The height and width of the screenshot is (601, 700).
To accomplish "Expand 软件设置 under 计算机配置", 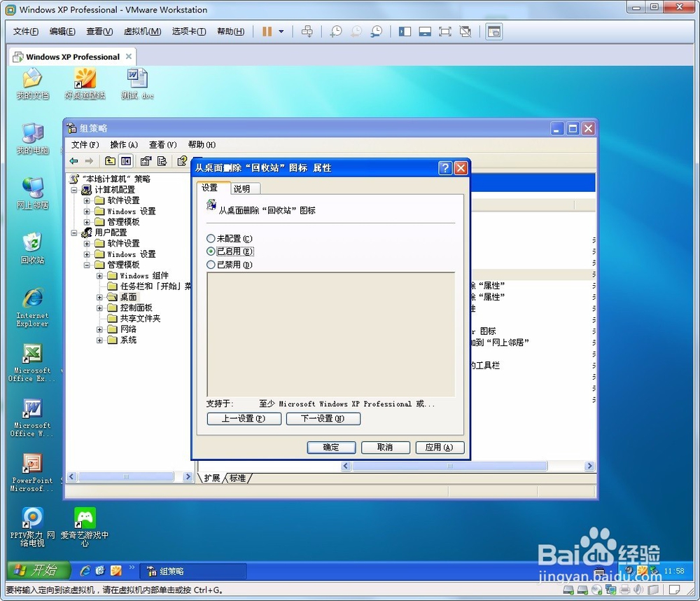I will (87, 200).
